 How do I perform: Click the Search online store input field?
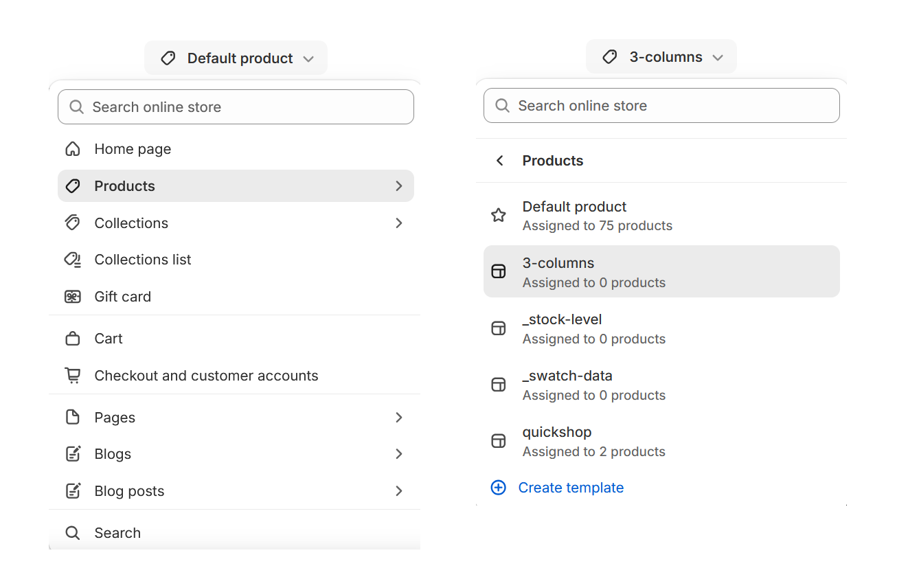(x=236, y=107)
